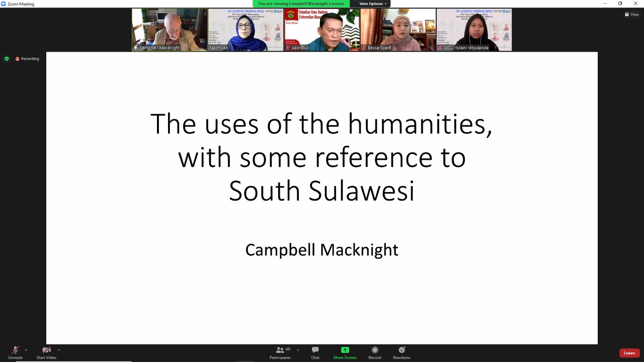Image resolution: width=644 pixels, height=362 pixels.
Task: Select Besse Syarif's video thumbnail
Action: [398, 30]
